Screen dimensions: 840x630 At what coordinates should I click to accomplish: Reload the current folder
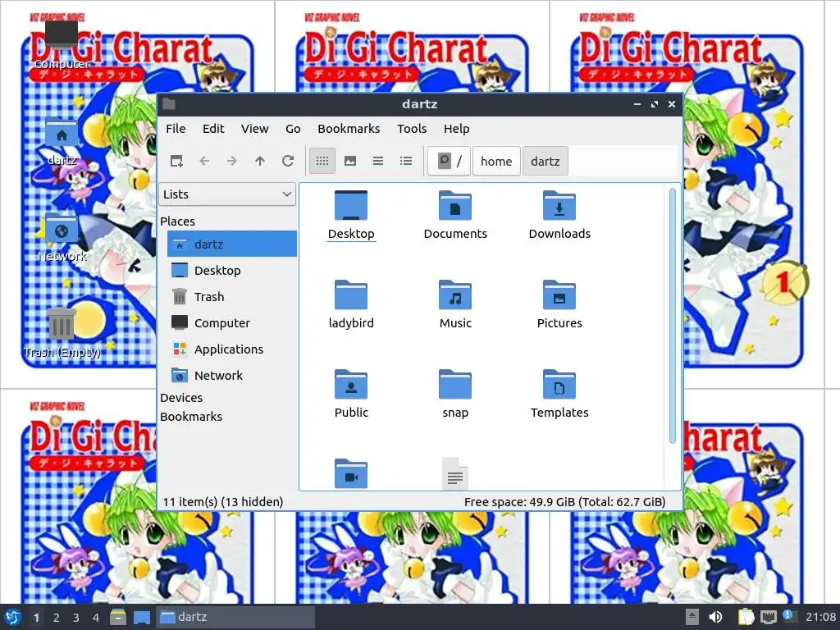pos(288,161)
